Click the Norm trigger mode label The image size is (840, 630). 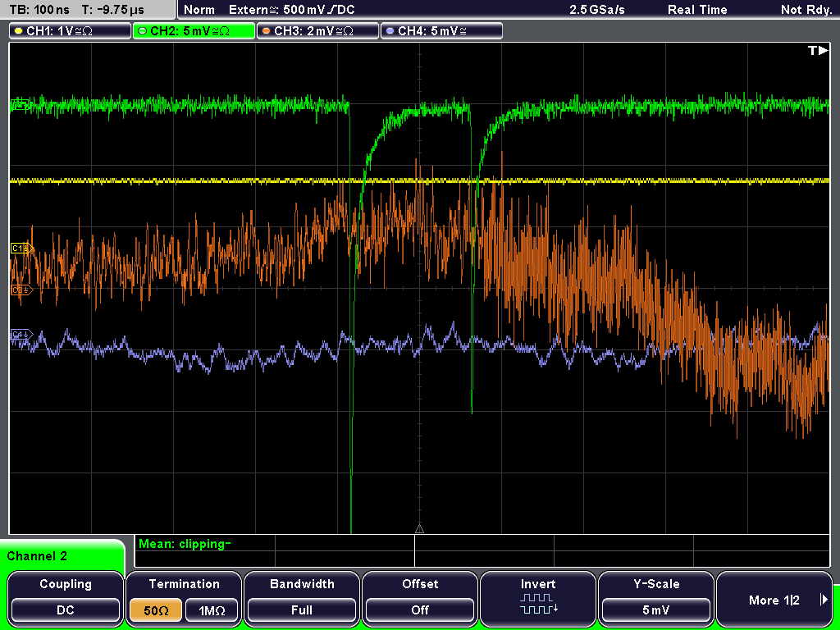click(x=199, y=10)
